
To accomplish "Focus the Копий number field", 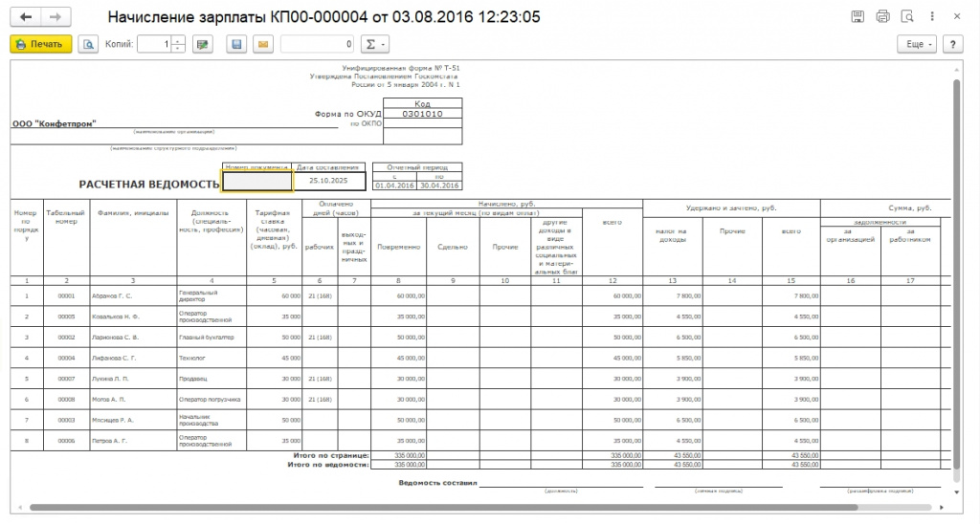I will [154, 44].
